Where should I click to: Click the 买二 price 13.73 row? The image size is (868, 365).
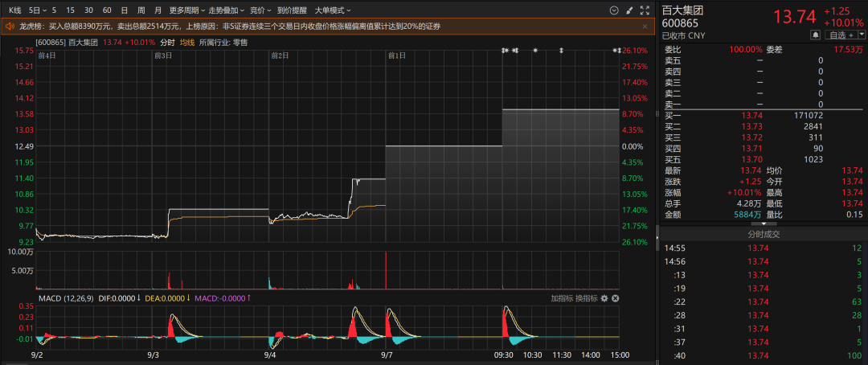pos(763,126)
